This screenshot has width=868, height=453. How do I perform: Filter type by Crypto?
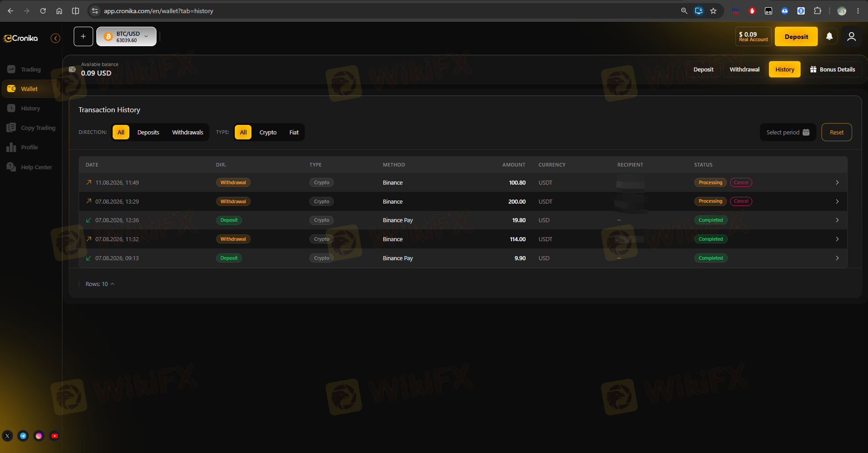(x=268, y=132)
